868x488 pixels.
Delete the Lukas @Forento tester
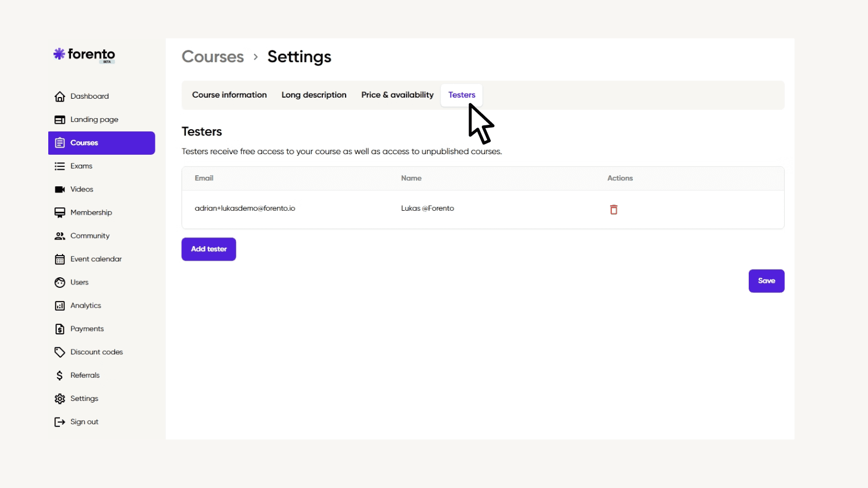click(x=613, y=210)
